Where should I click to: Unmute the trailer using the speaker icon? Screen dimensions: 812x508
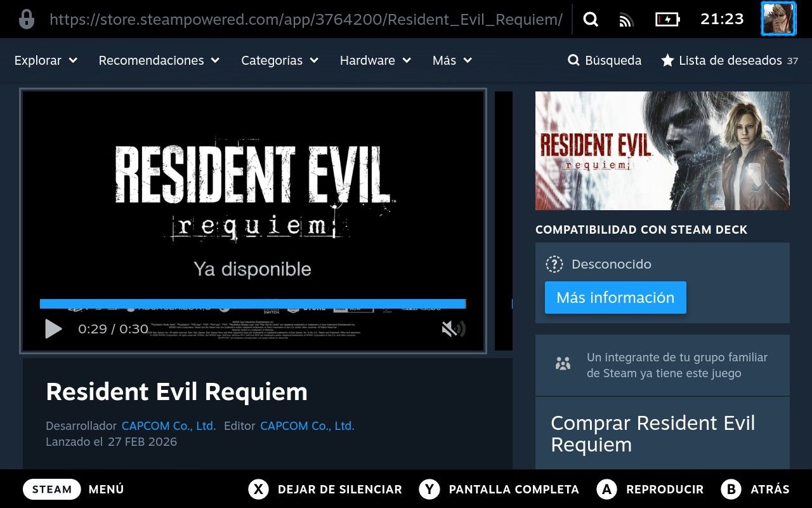(453, 328)
